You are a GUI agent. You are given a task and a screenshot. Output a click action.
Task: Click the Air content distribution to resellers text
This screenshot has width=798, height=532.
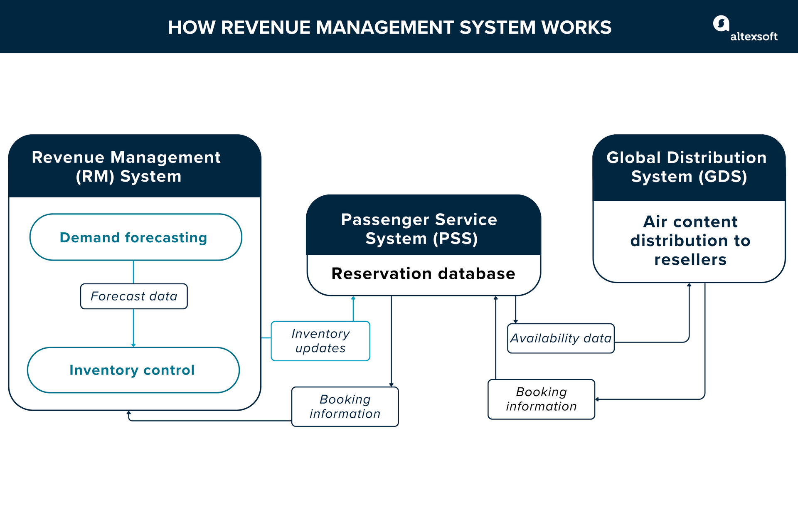tap(690, 240)
